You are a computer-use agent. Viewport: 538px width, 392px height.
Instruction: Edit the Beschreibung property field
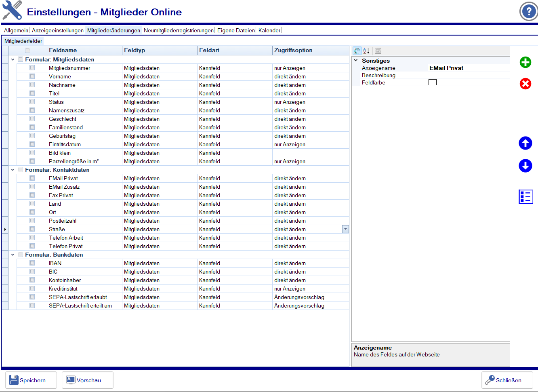coord(468,76)
